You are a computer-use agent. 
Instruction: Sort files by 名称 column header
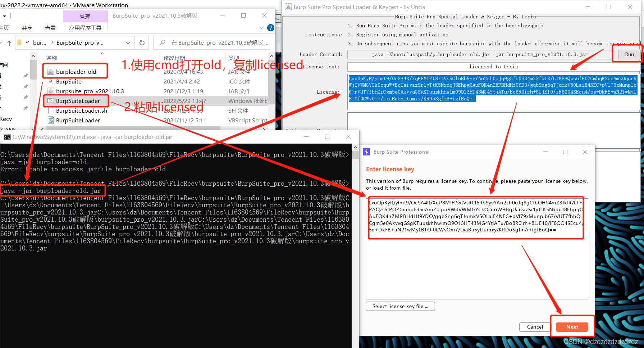(x=52, y=58)
